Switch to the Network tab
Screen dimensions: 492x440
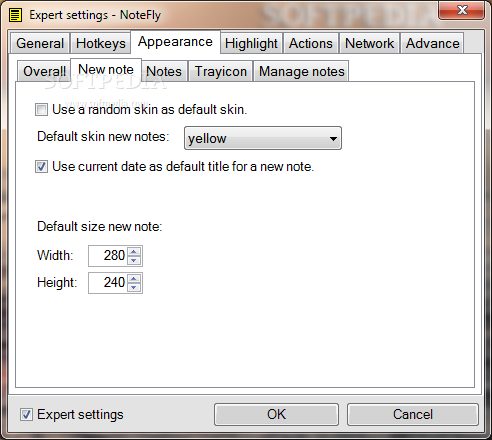pos(369,43)
